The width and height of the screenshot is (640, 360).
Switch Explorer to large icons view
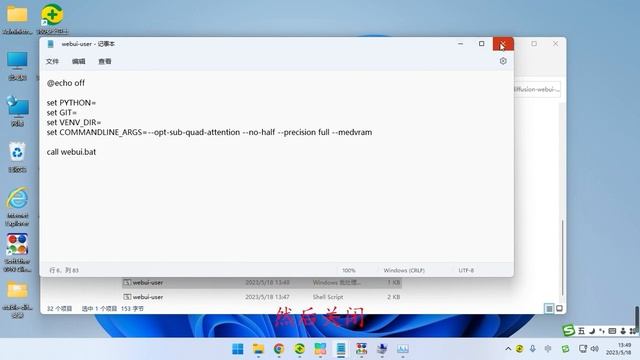tap(560, 309)
